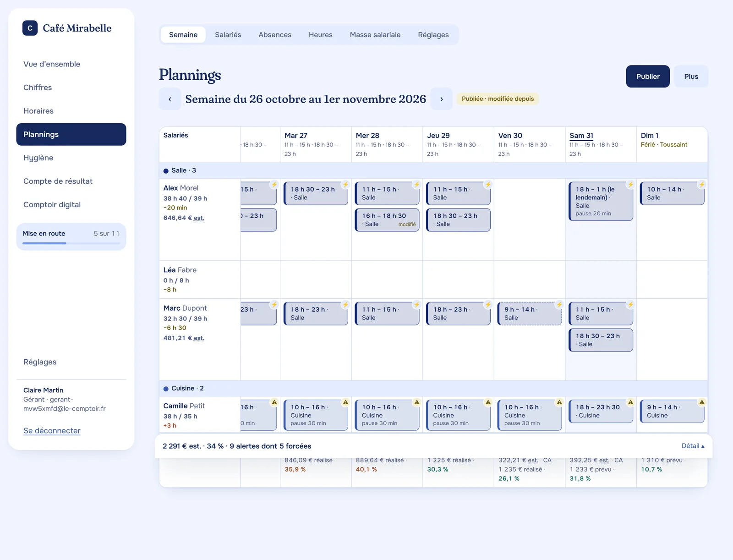Image resolution: width=733 pixels, height=560 pixels.
Task: Click the Publier button
Action: tap(648, 77)
